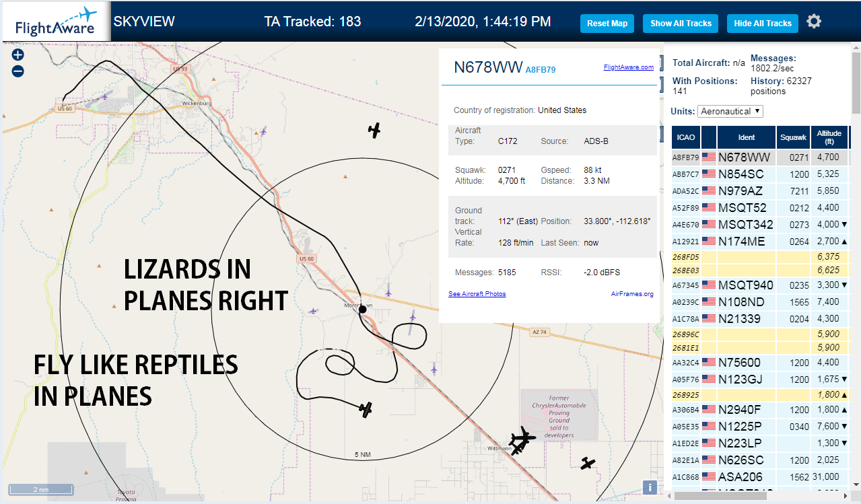This screenshot has height=504, width=861.
Task: Select N2940F in the aircraft list
Action: (760, 410)
